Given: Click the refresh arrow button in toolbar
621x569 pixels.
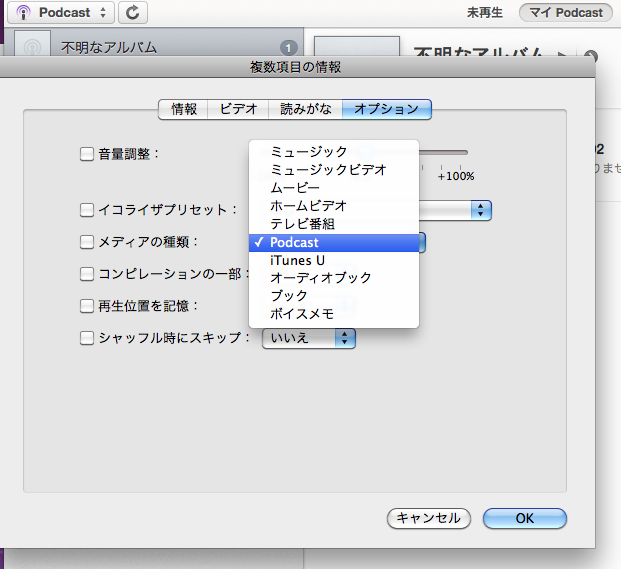Looking at the screenshot, I should pos(133,13).
